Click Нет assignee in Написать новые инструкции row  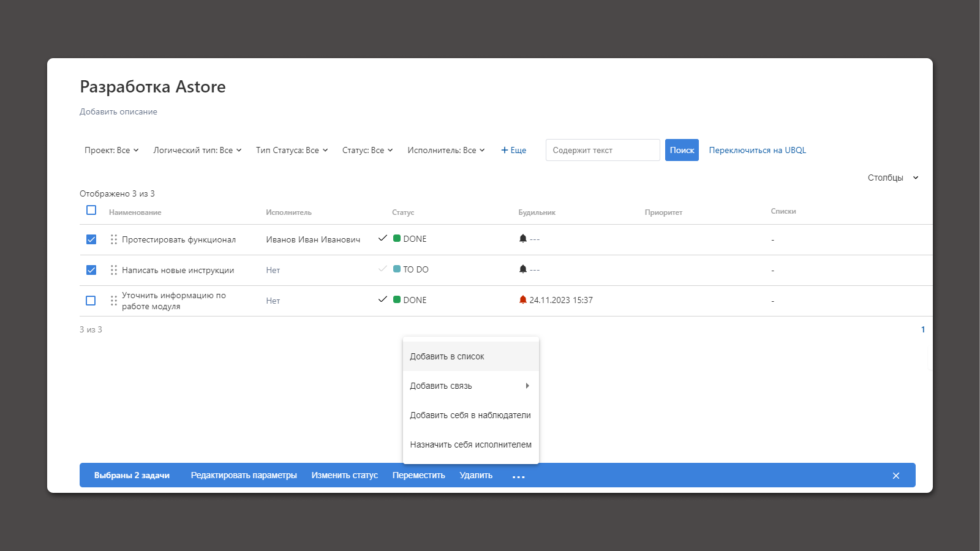(x=273, y=270)
